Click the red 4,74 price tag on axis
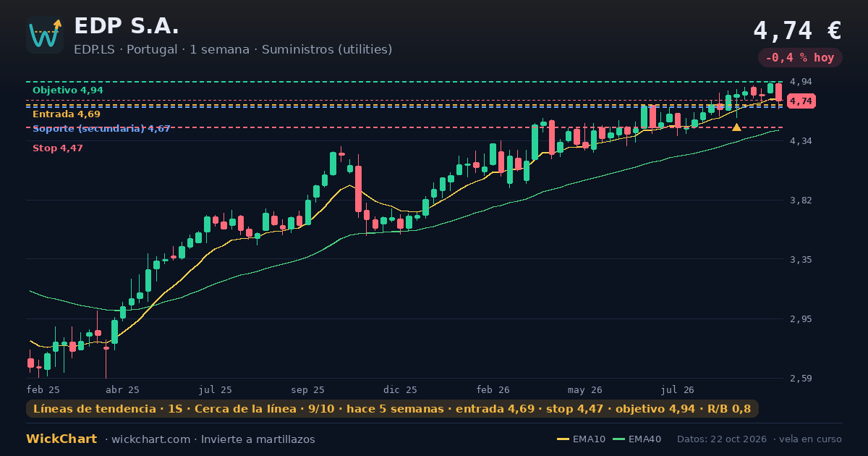 coord(801,101)
